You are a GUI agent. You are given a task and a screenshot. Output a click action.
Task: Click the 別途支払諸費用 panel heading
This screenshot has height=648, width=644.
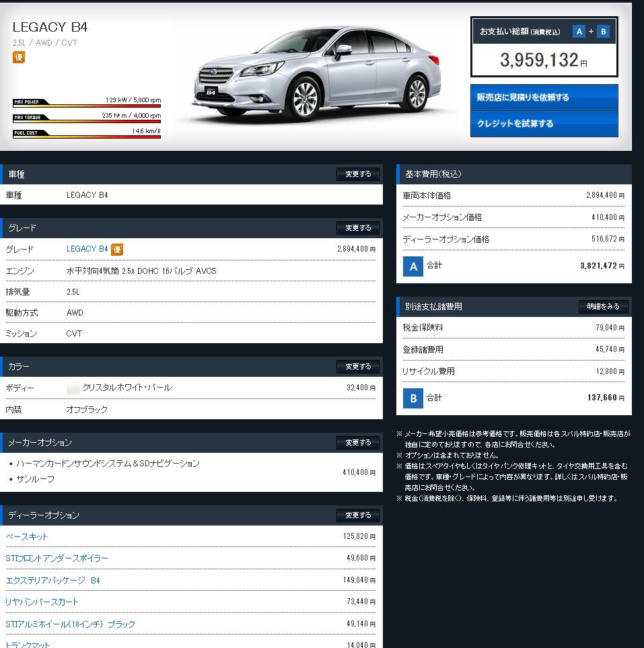point(433,307)
